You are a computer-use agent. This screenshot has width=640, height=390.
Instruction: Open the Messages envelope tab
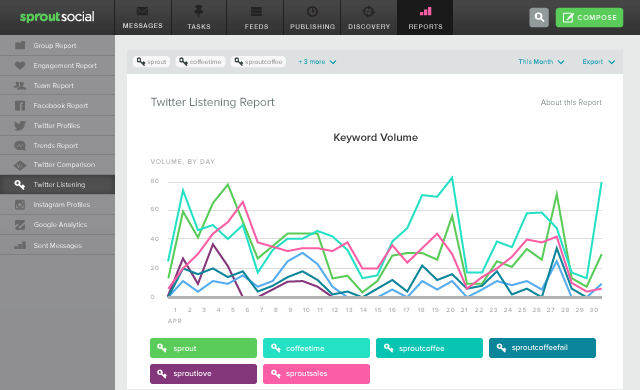tap(142, 17)
